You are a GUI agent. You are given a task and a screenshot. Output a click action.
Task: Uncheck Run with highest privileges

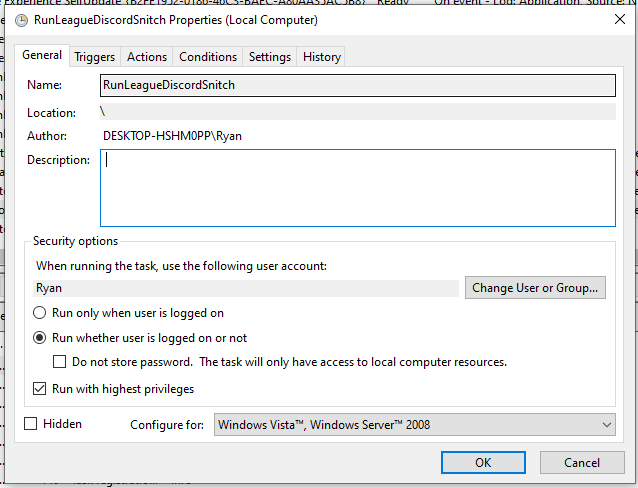pyautogui.click(x=39, y=389)
